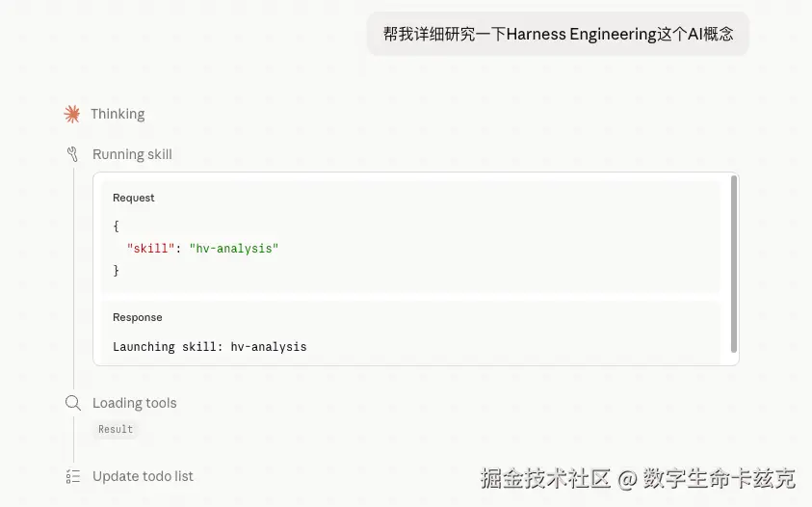This screenshot has height=507, width=812.
Task: Click the "skill" key in the request JSON
Action: point(150,249)
